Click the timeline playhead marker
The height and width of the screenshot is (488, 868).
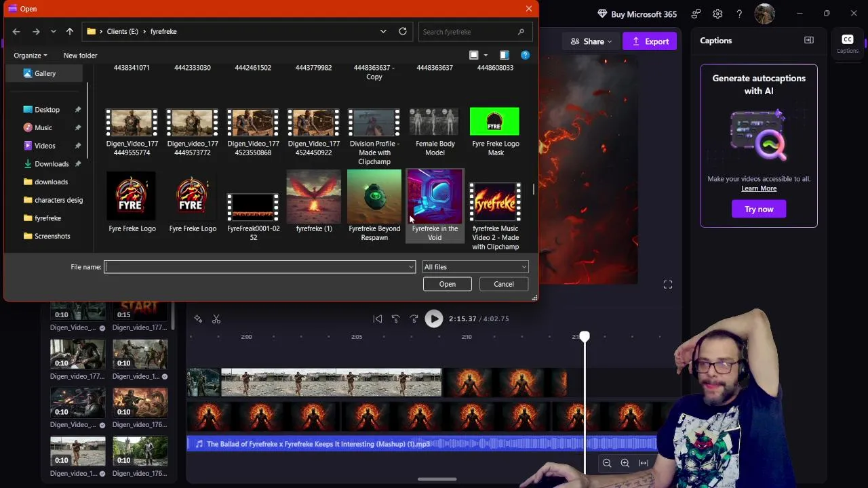coord(585,337)
